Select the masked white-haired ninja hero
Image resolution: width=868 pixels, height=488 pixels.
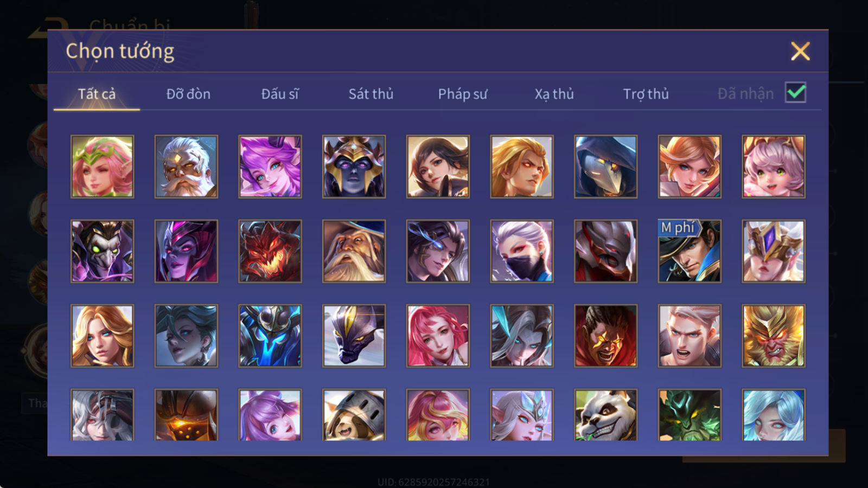point(522,251)
